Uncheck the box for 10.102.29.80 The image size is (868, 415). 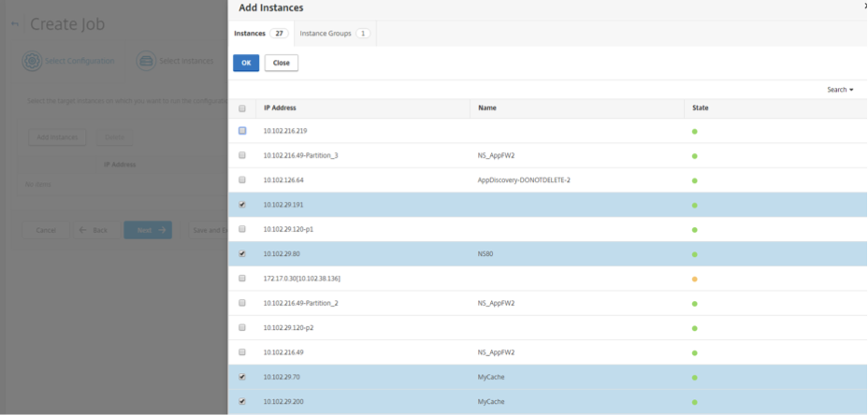242,254
